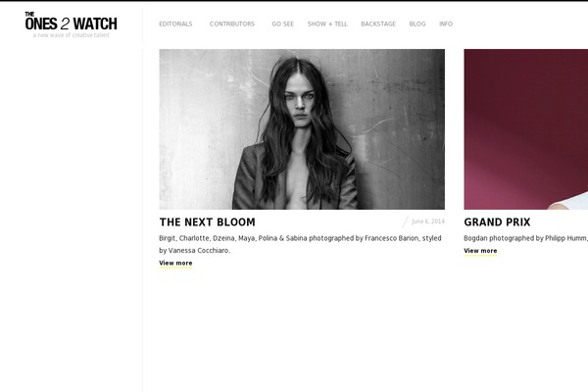Select the Backstage navigation link
The height and width of the screenshot is (392, 588).
pos(378,24)
